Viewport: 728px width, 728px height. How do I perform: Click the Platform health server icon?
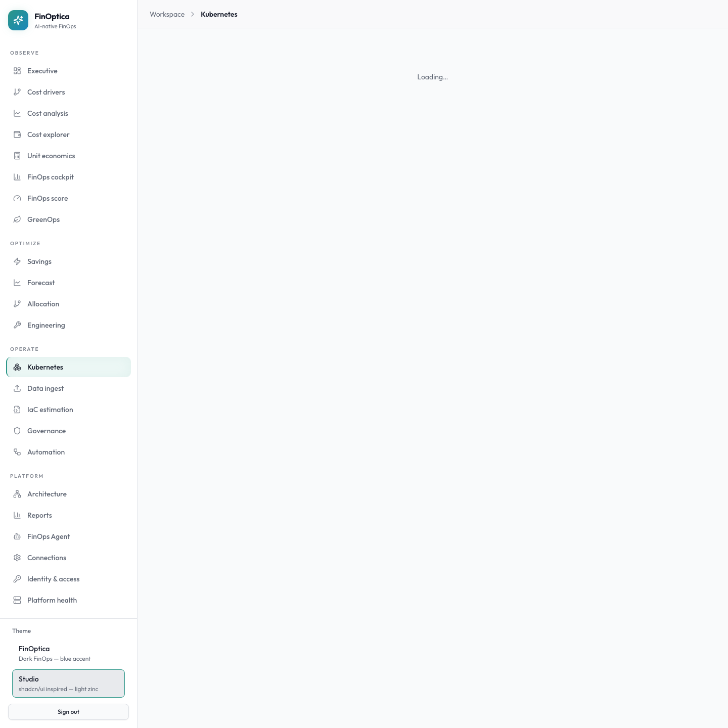pos(17,600)
